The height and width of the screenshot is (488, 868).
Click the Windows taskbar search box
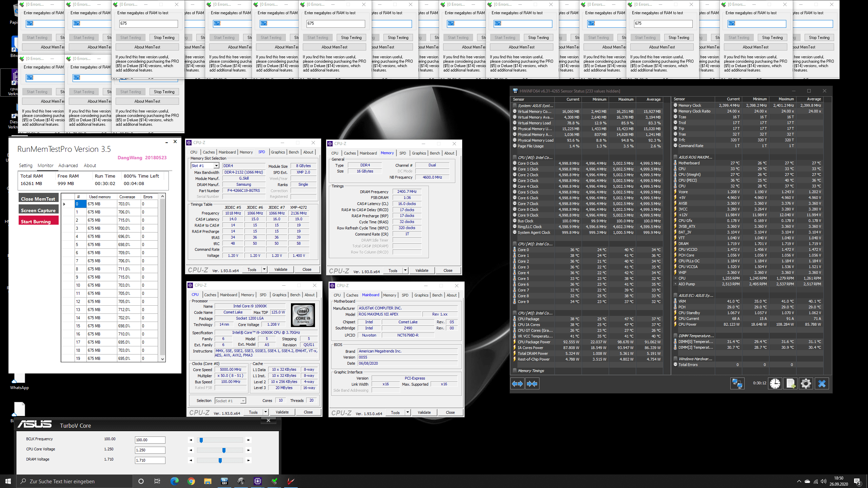[x=75, y=481]
